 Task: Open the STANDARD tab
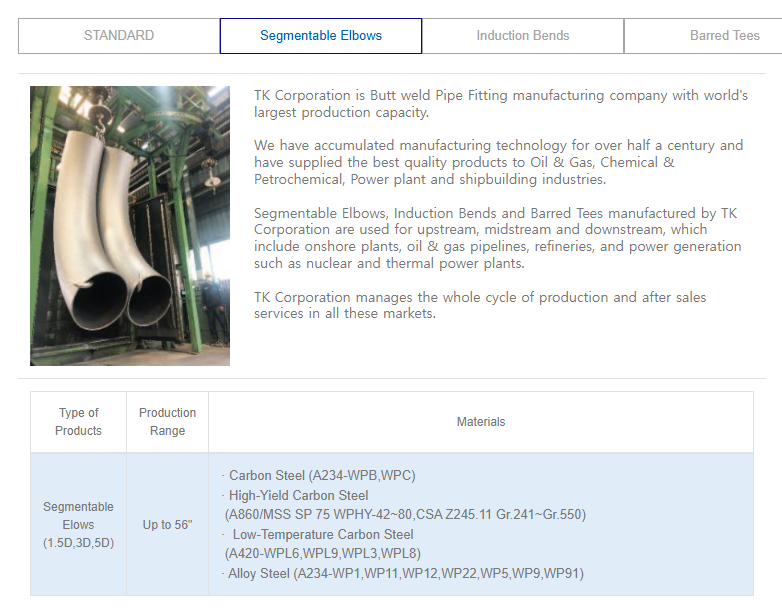coord(119,36)
